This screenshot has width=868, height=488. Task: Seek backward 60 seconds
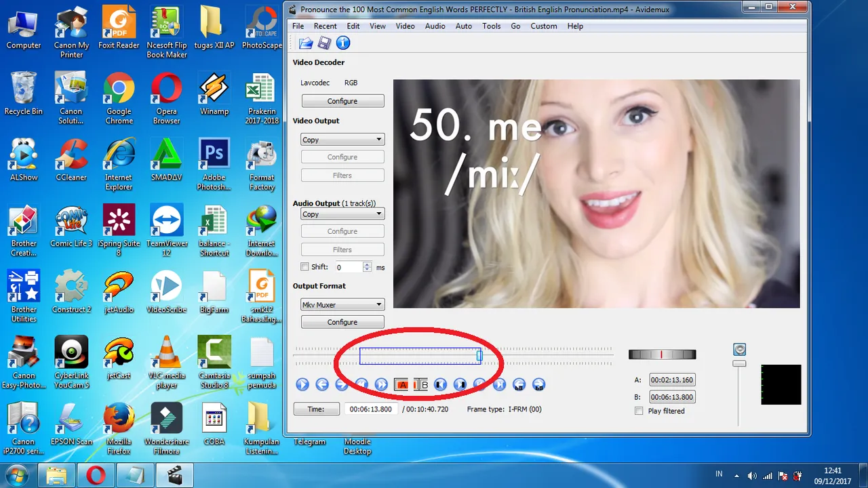519,384
